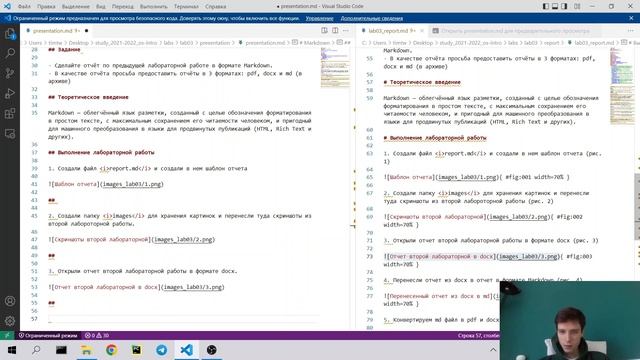Open the Run and Debug view
The height and width of the screenshot is (360, 640).
click(10, 93)
